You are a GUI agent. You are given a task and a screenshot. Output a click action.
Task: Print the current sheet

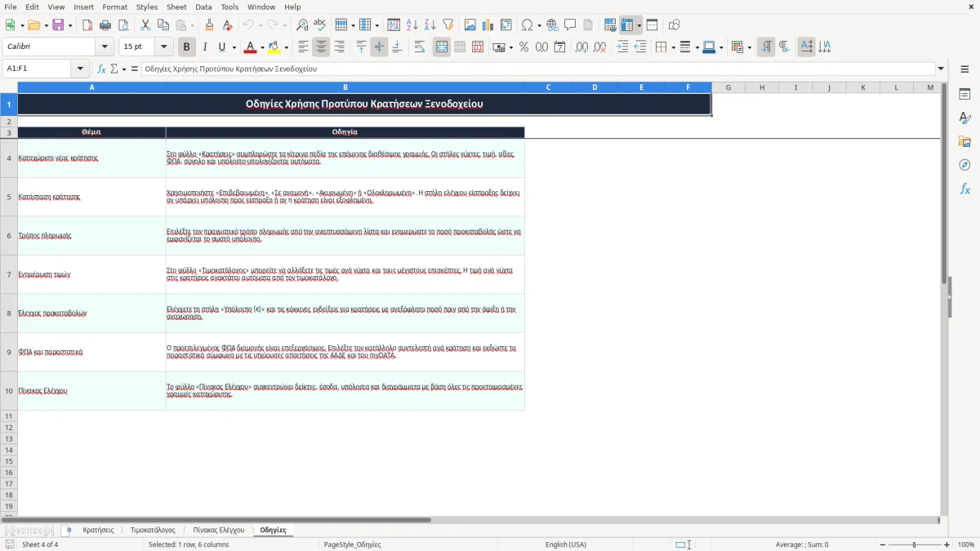point(105,25)
